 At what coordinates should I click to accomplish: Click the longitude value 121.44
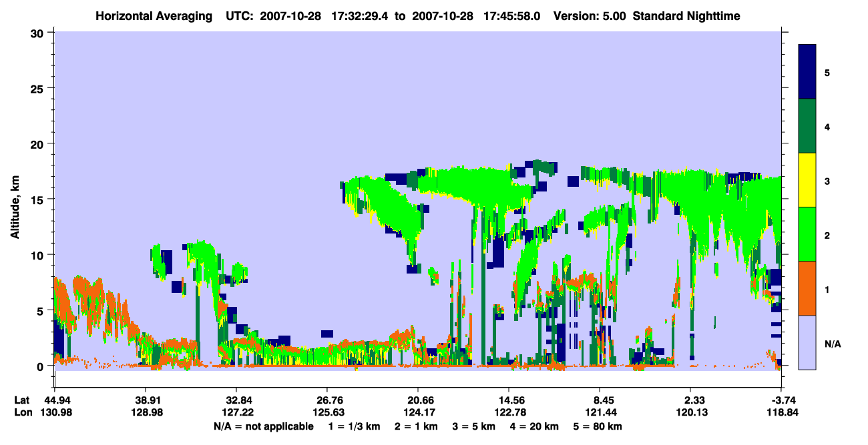(x=600, y=412)
